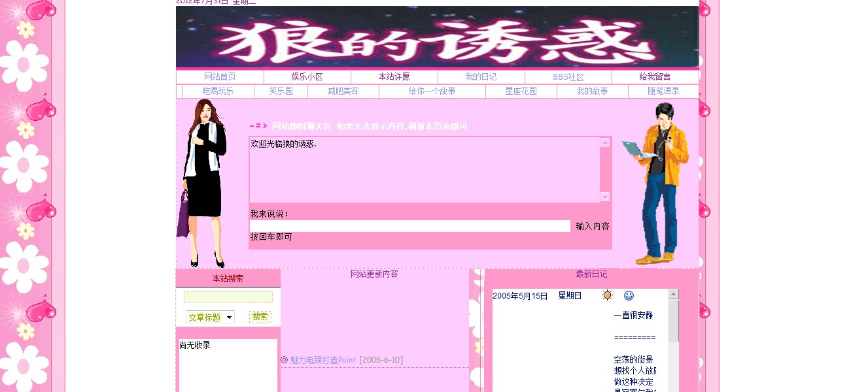
Task: Open the 随笔语录 category
Action: click(x=664, y=91)
